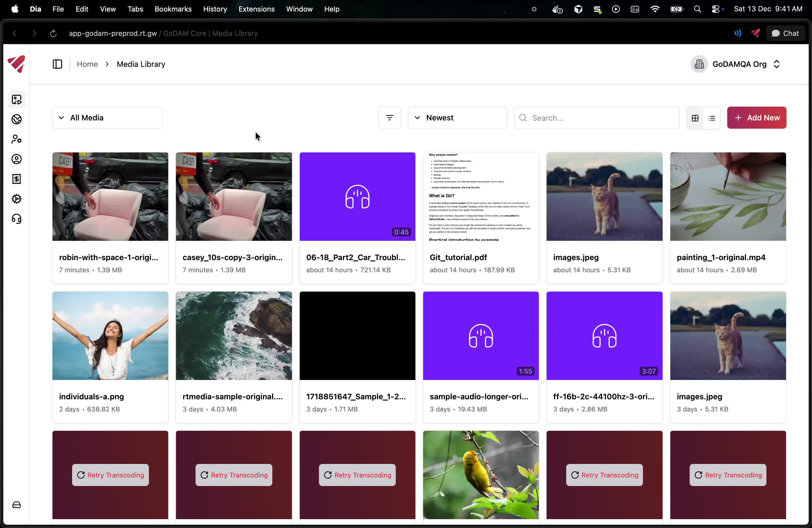The height and width of the screenshot is (528, 812).
Task: Open the File menu
Action: click(x=58, y=9)
